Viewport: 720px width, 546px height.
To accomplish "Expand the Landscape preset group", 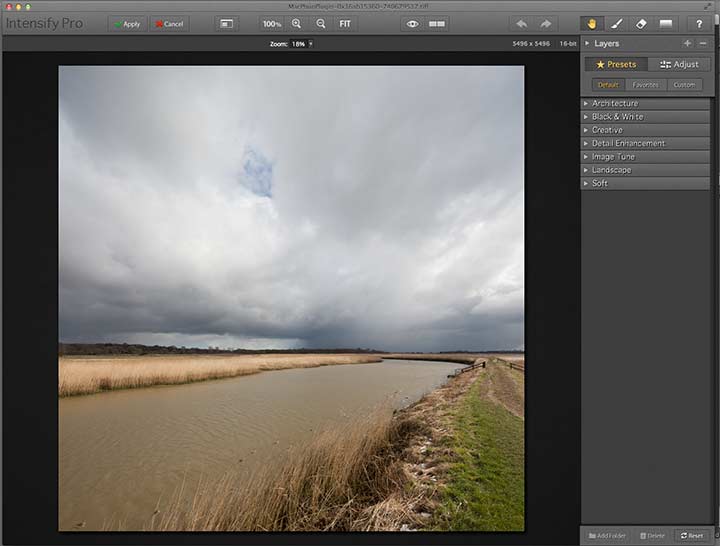I will pyautogui.click(x=645, y=170).
